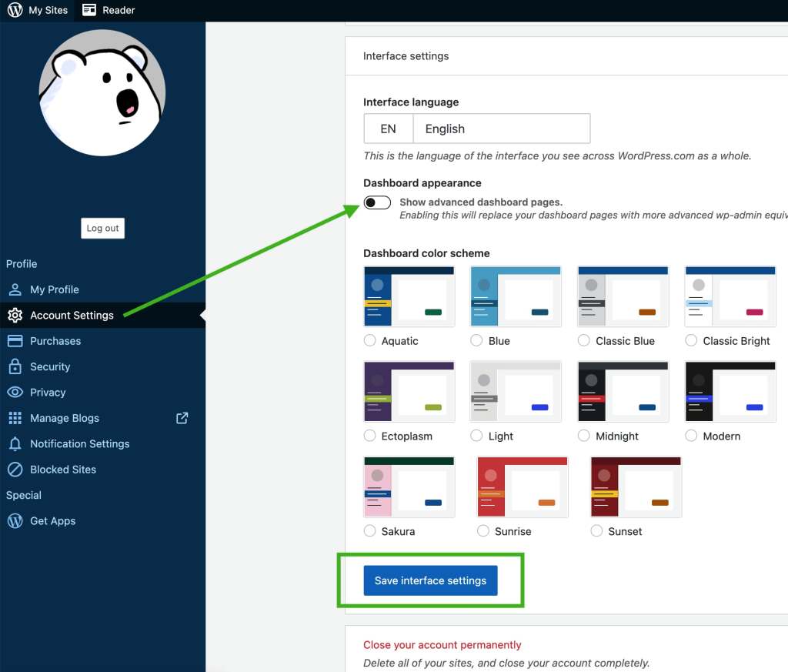Click the Security padlock icon

point(15,366)
